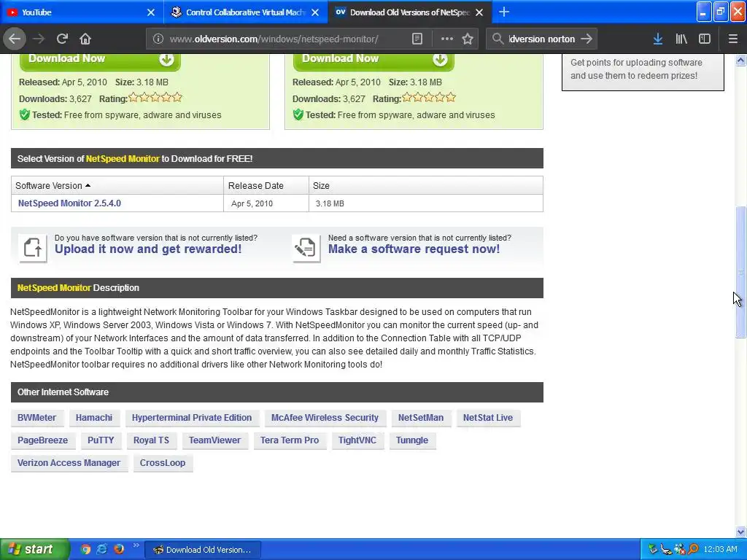Submit search with the arrow button
747x560 pixels.
[587, 39]
